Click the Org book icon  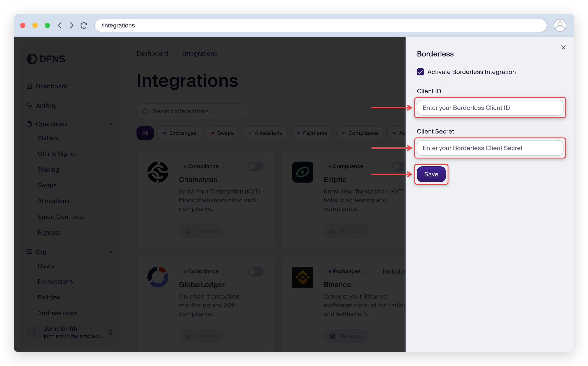29,252
